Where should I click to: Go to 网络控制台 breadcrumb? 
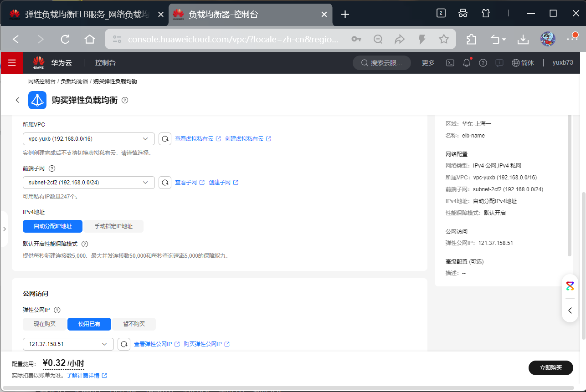42,81
